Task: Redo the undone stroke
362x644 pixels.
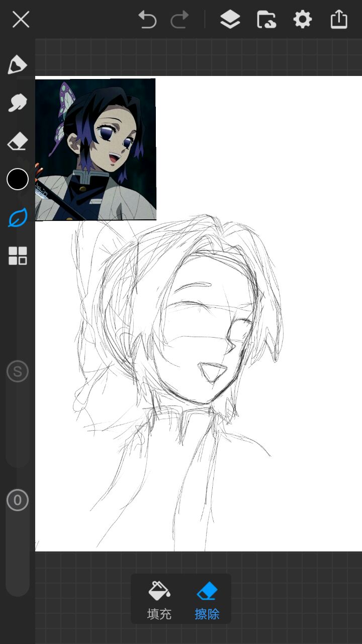Action: (x=179, y=20)
